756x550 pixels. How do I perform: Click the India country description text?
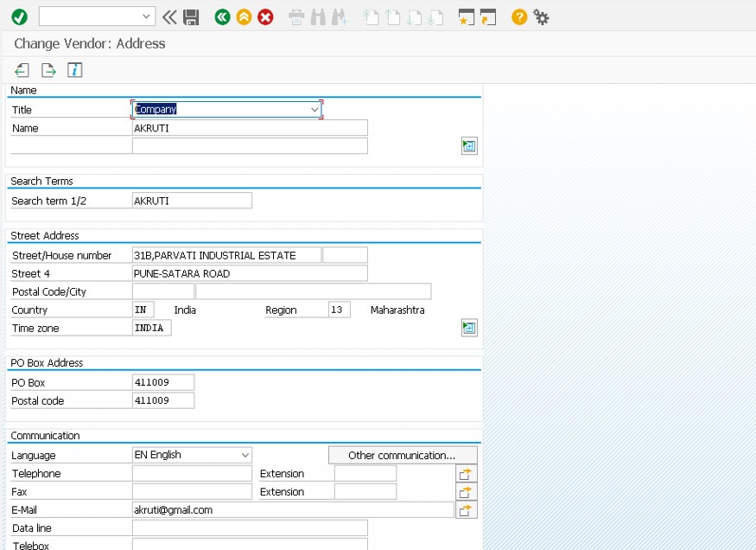coord(185,310)
